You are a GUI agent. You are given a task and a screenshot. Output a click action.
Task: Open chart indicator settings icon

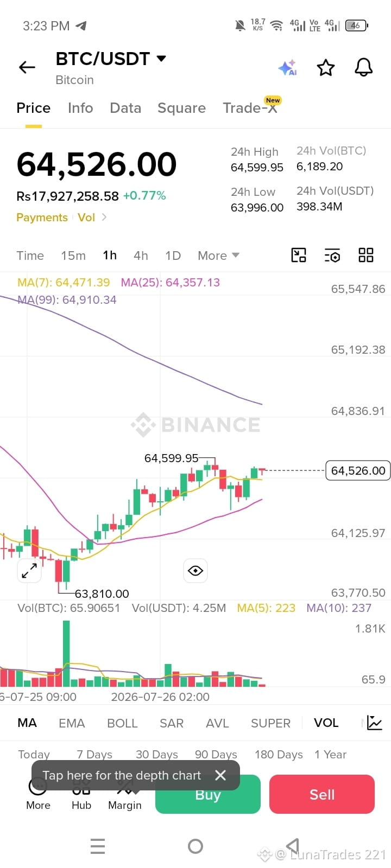coord(332,255)
